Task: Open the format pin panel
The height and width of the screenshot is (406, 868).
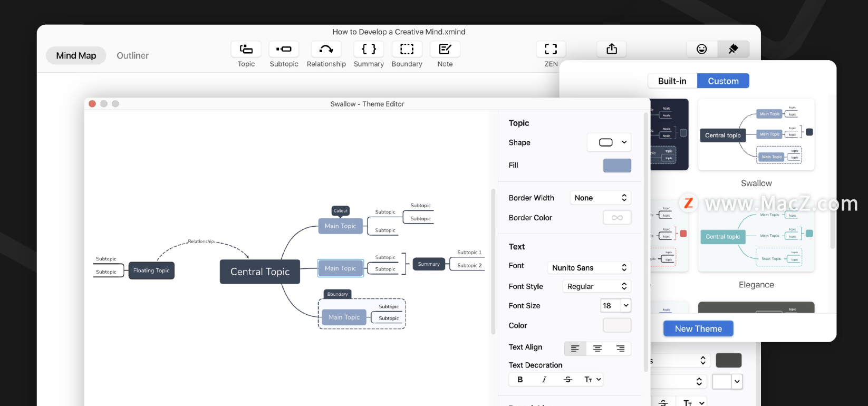Action: click(733, 49)
